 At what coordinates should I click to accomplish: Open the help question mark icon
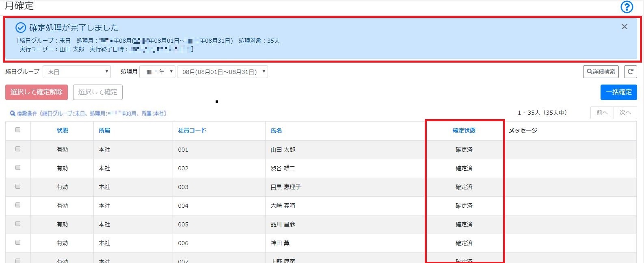[x=627, y=7]
